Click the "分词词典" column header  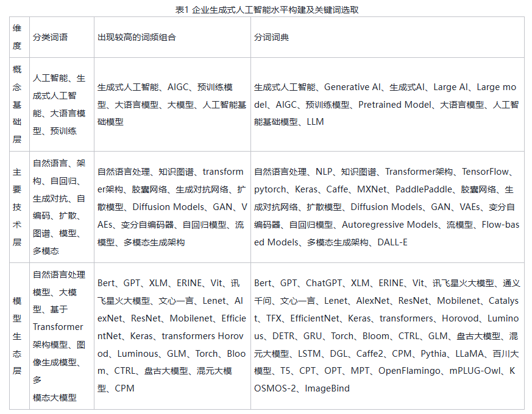click(x=271, y=37)
